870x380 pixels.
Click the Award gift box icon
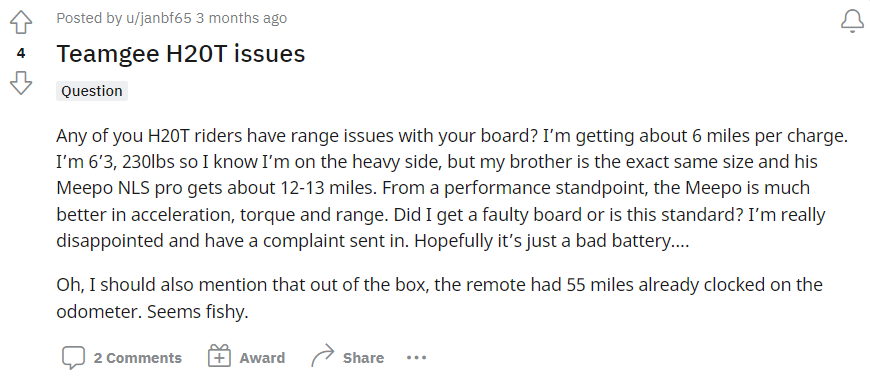pyautogui.click(x=219, y=356)
